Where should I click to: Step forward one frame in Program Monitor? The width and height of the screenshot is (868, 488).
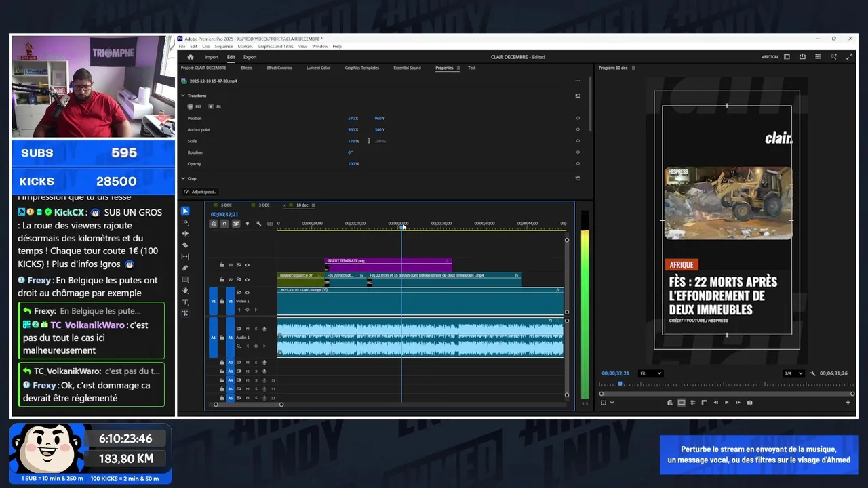click(738, 403)
